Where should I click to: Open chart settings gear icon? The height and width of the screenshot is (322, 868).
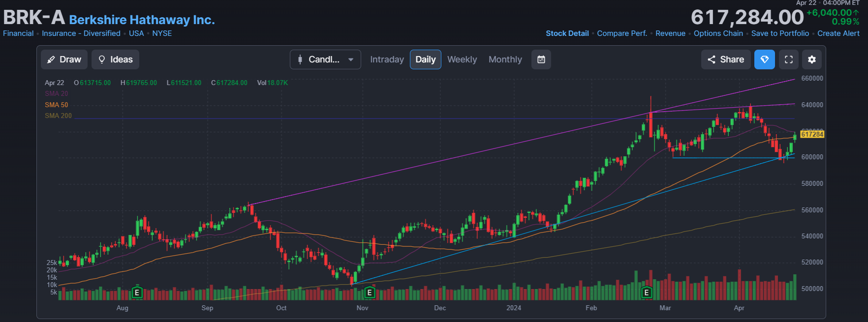[x=812, y=59]
